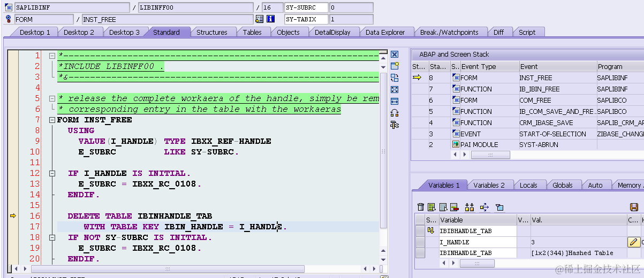Open the Structures tab
Viewport: 644px width, 278px height.
[211, 32]
